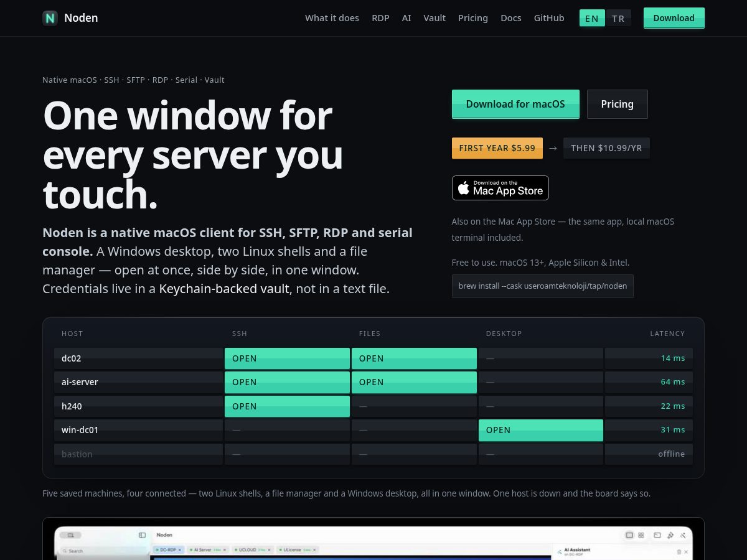Click the 64 ms latency value
Screen dimensions: 747x560
point(673,382)
